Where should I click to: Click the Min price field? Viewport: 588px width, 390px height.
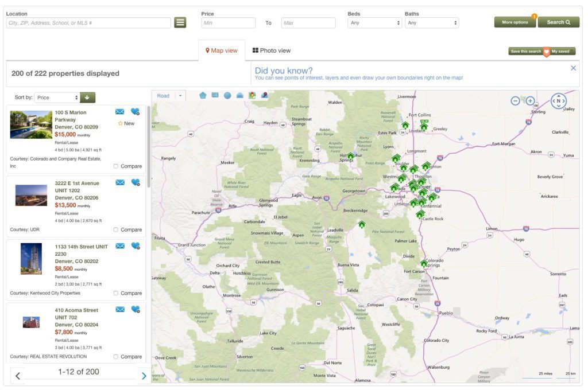[x=229, y=23]
